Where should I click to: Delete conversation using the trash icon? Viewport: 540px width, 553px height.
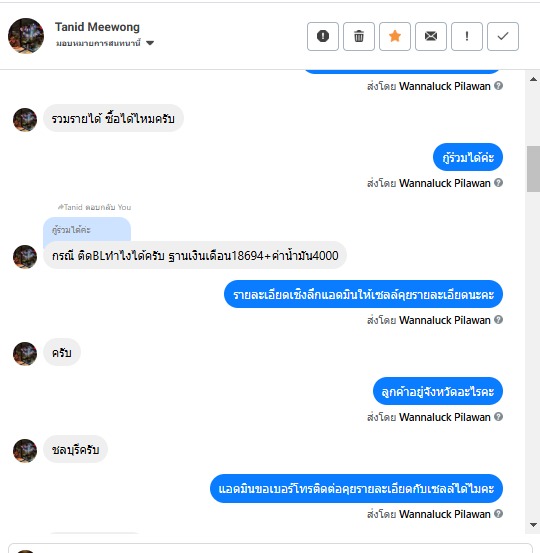click(x=359, y=36)
